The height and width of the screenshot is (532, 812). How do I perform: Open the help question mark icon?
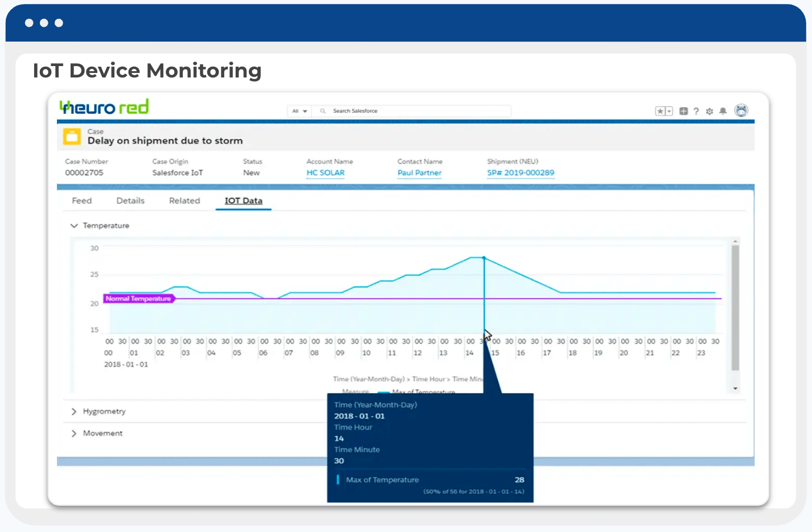point(696,111)
